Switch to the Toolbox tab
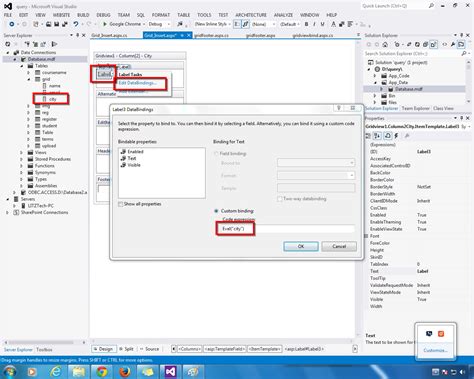 pos(44,350)
